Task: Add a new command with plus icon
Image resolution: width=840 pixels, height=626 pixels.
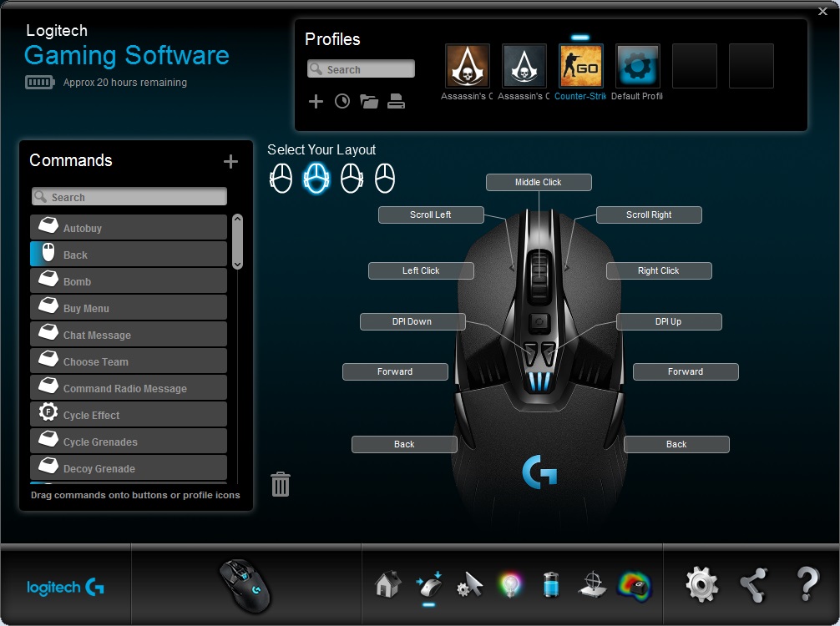Action: (231, 161)
